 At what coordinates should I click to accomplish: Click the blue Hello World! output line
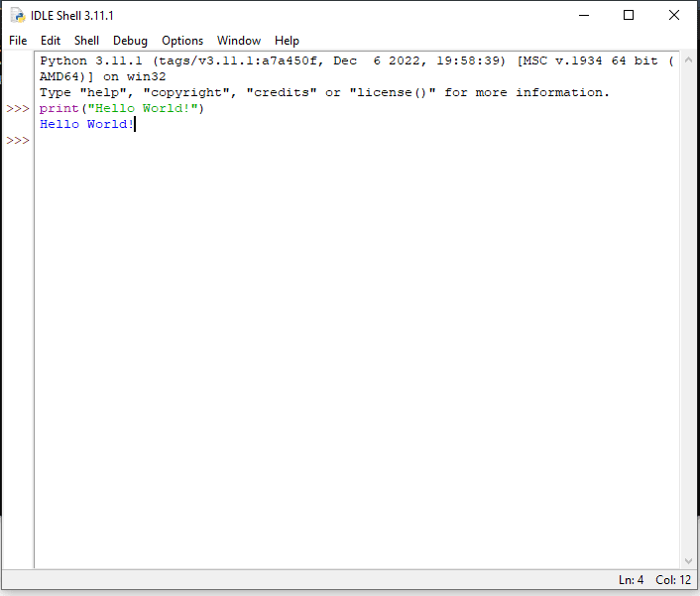(86, 124)
